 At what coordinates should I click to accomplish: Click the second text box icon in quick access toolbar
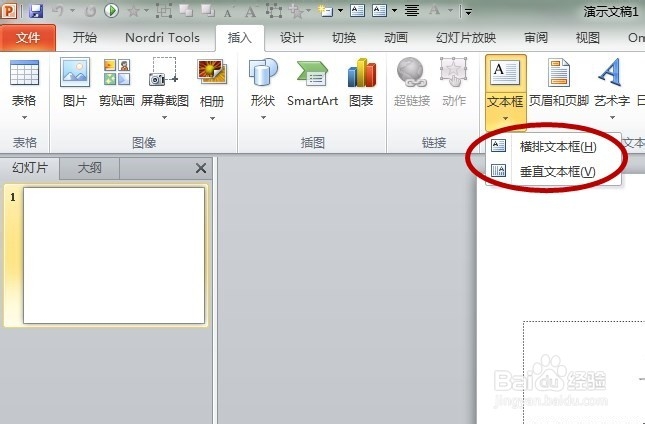tap(379, 10)
